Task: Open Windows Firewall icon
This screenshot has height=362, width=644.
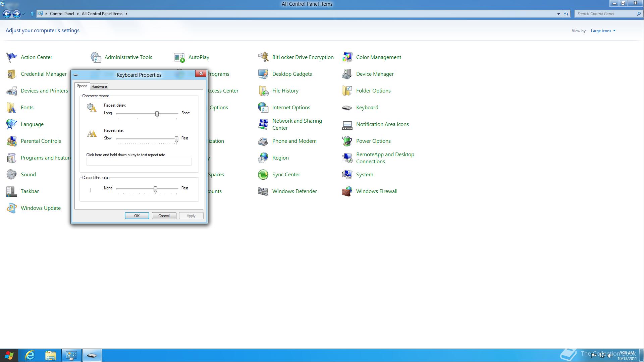Action: click(x=347, y=191)
